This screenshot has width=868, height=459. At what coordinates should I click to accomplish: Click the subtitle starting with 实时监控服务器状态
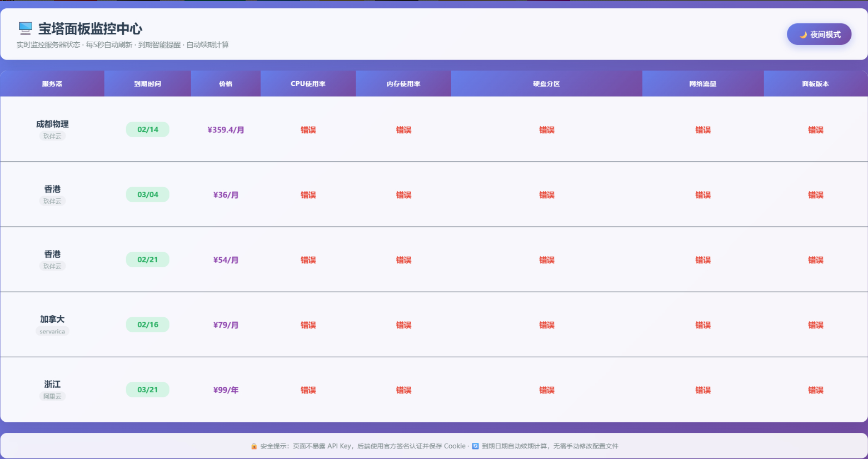[122, 45]
